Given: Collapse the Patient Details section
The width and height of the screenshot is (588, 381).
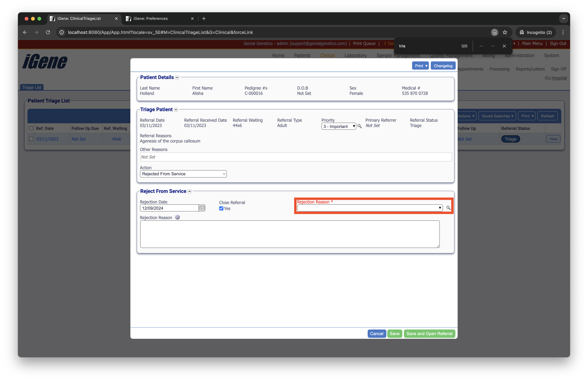Looking at the screenshot, I should click(x=177, y=77).
